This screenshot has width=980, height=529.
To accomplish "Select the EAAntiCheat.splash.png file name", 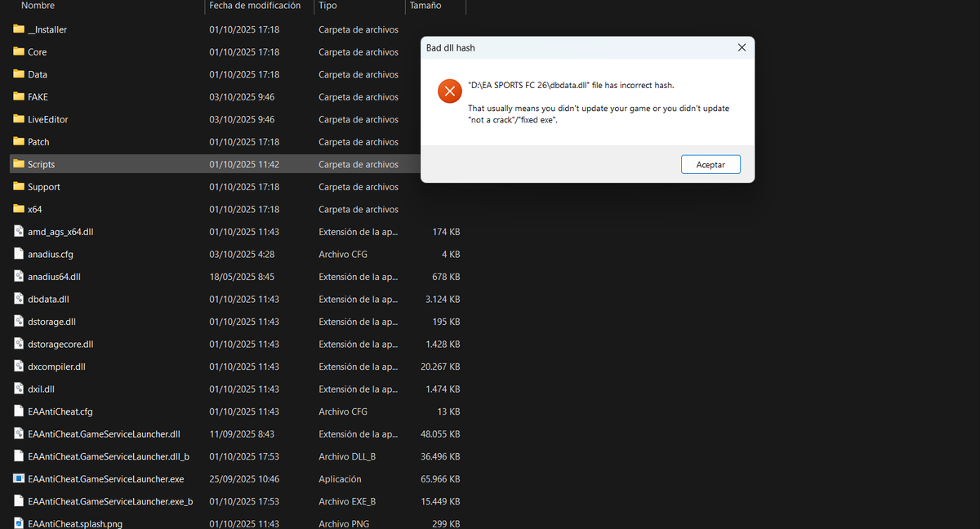I will point(75,523).
